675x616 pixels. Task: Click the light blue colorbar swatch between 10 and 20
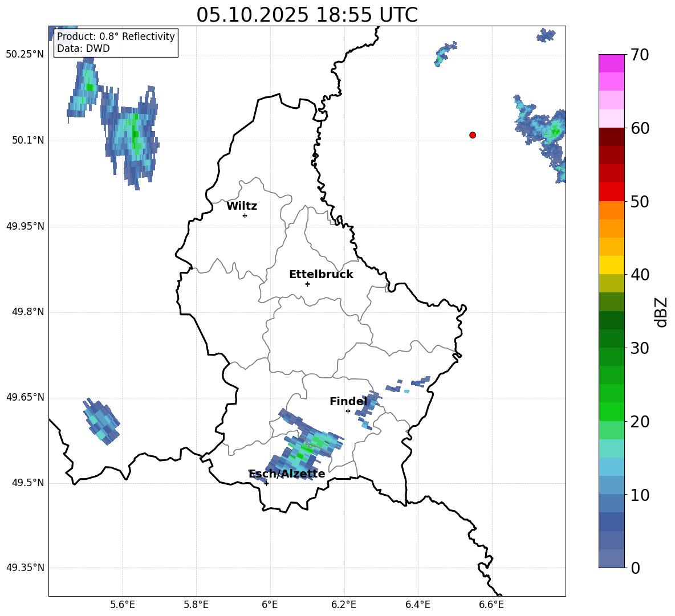click(611, 467)
